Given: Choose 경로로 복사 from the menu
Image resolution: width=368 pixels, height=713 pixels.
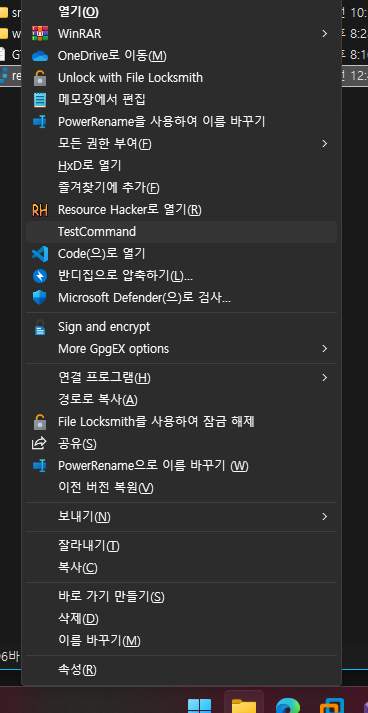Looking at the screenshot, I should 181,400.
